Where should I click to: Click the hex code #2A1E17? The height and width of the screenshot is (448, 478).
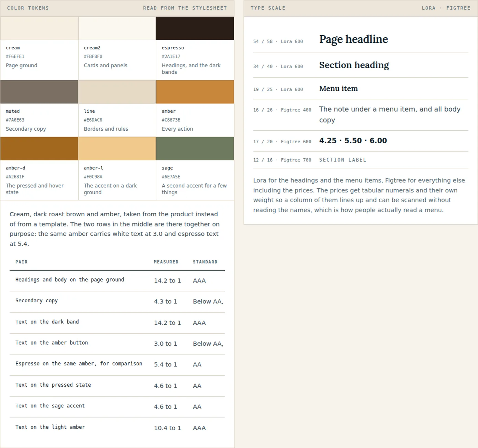tap(171, 57)
